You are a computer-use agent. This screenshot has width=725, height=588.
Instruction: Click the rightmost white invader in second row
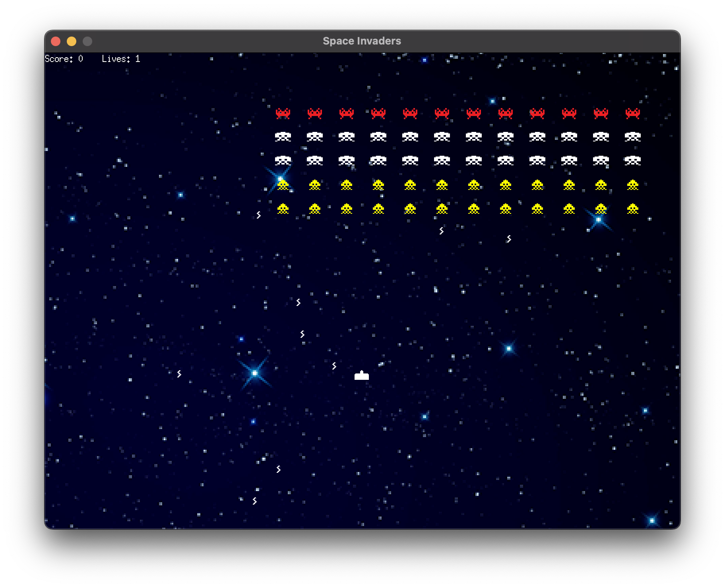(x=632, y=137)
